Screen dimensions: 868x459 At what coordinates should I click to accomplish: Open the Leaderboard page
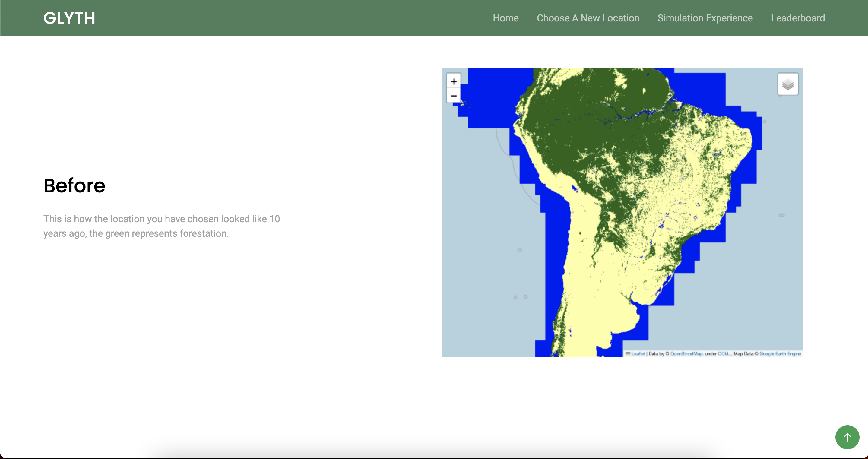(x=797, y=18)
